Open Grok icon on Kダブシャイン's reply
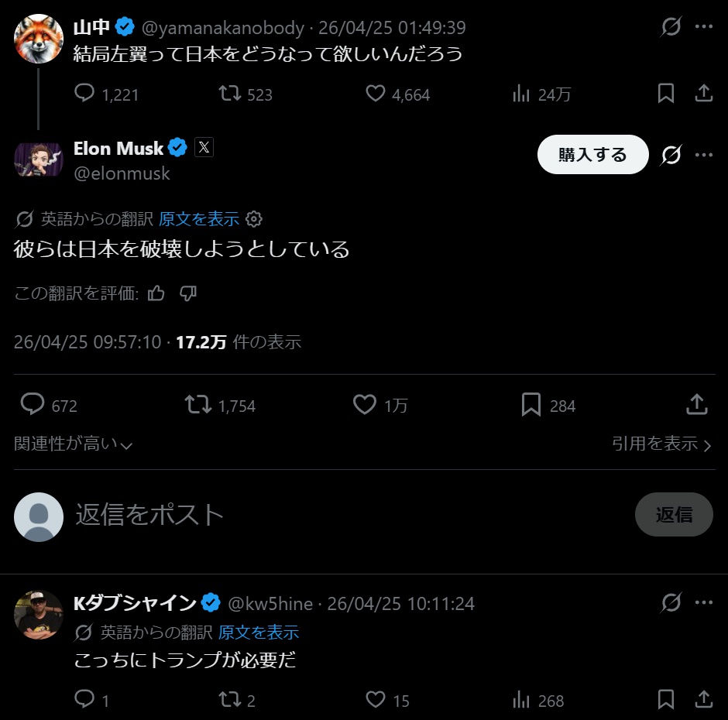The height and width of the screenshot is (720, 728). (671, 602)
